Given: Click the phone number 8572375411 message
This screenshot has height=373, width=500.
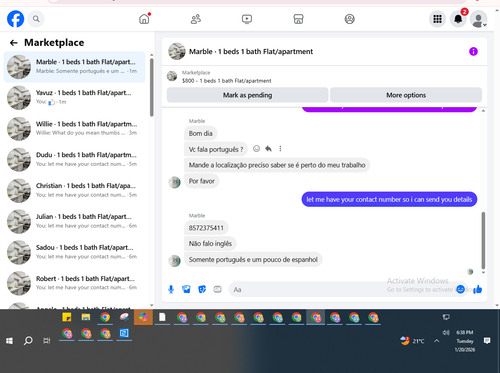Looking at the screenshot, I should click(x=206, y=228).
